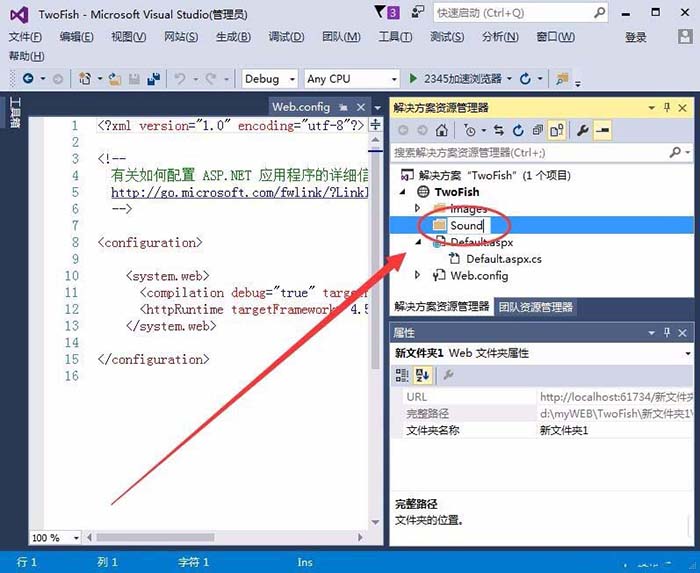The height and width of the screenshot is (573, 700).
Task: Click search magnifier in Quick Launch
Action: tap(600, 12)
